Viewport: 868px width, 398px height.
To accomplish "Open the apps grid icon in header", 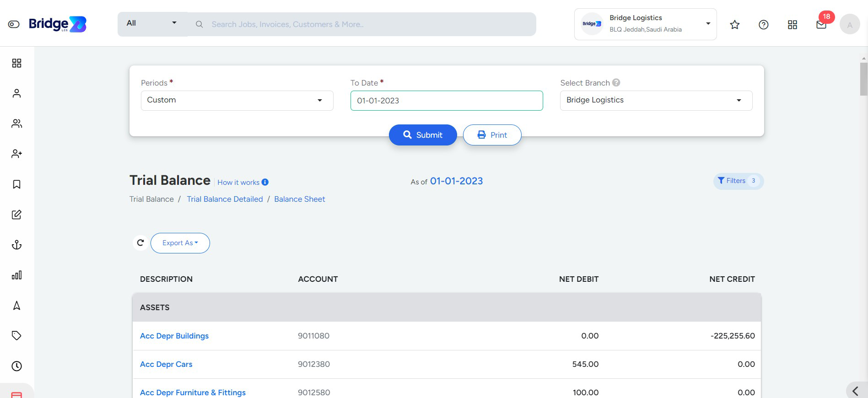I will tap(793, 25).
